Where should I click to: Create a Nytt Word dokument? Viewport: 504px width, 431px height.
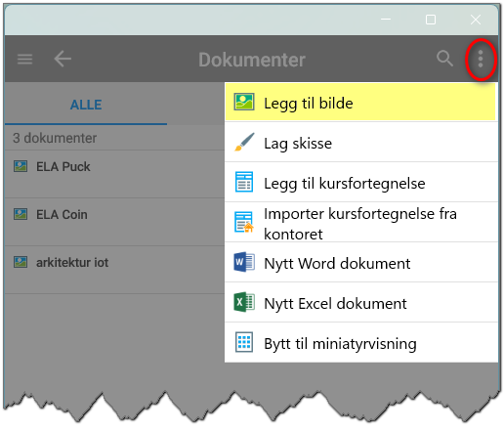click(361, 262)
